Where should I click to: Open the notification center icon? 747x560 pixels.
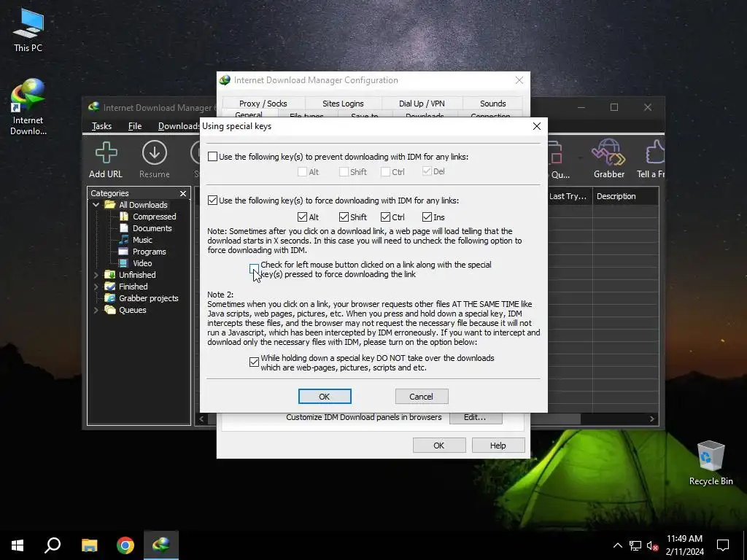[723, 545]
